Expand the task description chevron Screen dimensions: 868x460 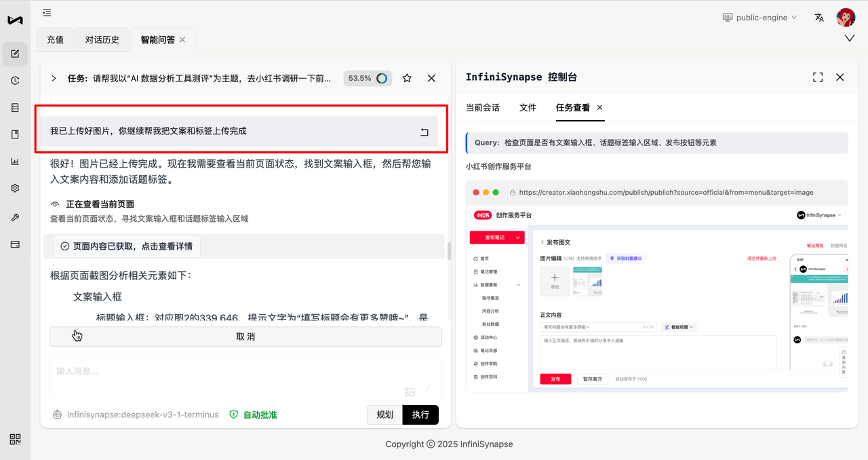(x=54, y=78)
